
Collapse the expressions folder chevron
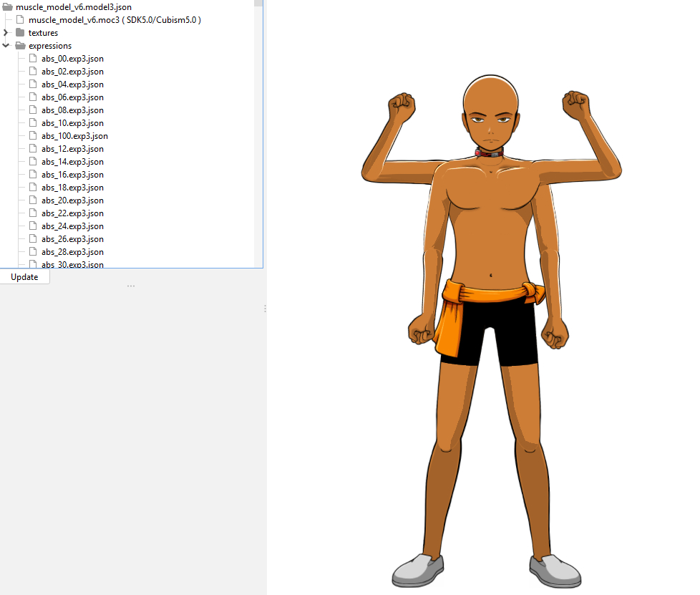(x=6, y=46)
